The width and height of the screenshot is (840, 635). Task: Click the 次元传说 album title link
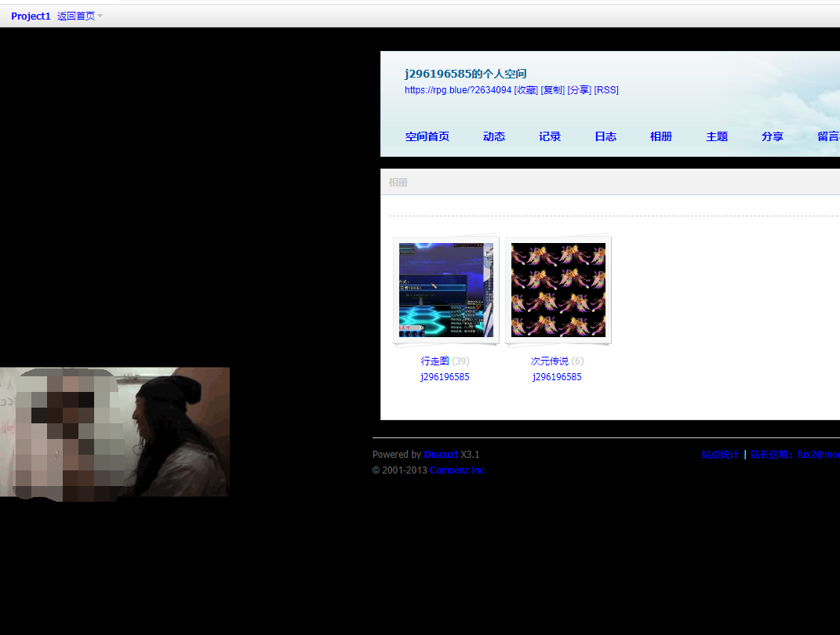tap(550, 361)
